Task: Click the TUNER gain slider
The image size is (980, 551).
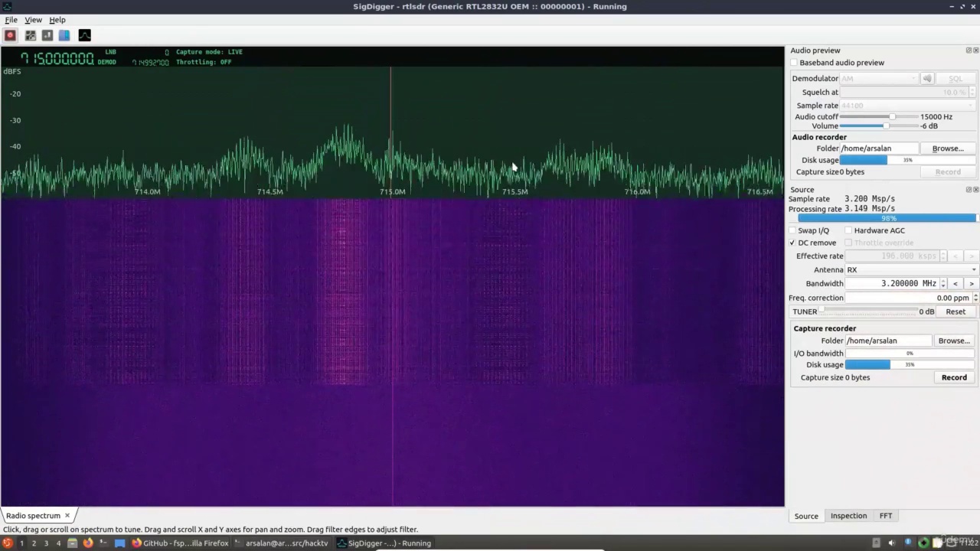Action: click(868, 311)
